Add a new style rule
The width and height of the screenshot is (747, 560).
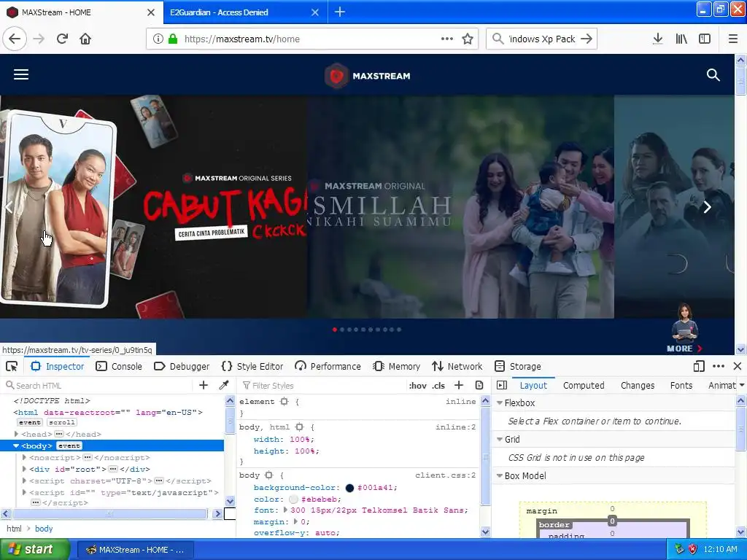tap(459, 385)
